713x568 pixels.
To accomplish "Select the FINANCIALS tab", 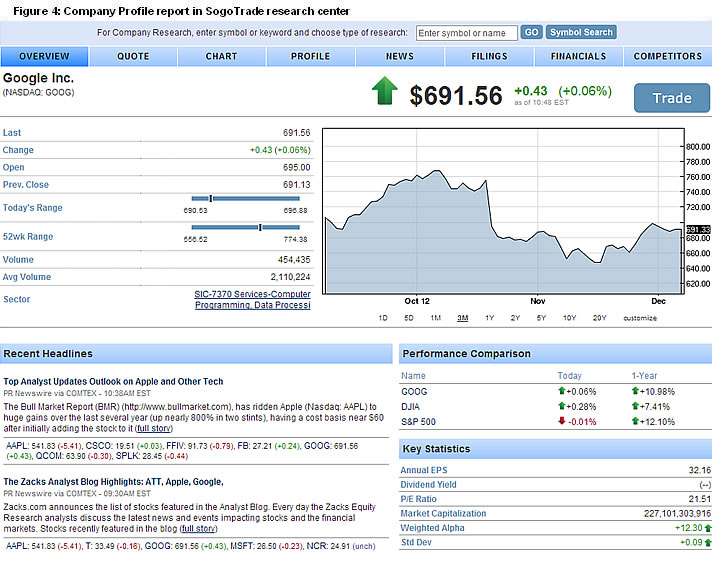I will (x=578, y=56).
